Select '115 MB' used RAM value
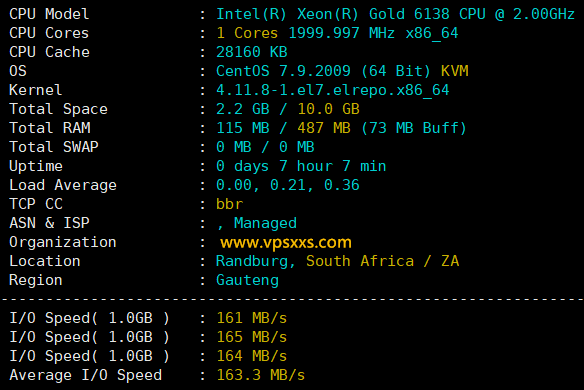 pos(243,128)
